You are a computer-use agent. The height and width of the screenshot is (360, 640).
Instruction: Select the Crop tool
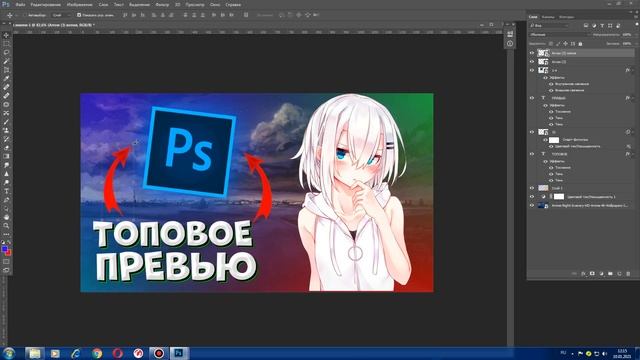pos(6,70)
